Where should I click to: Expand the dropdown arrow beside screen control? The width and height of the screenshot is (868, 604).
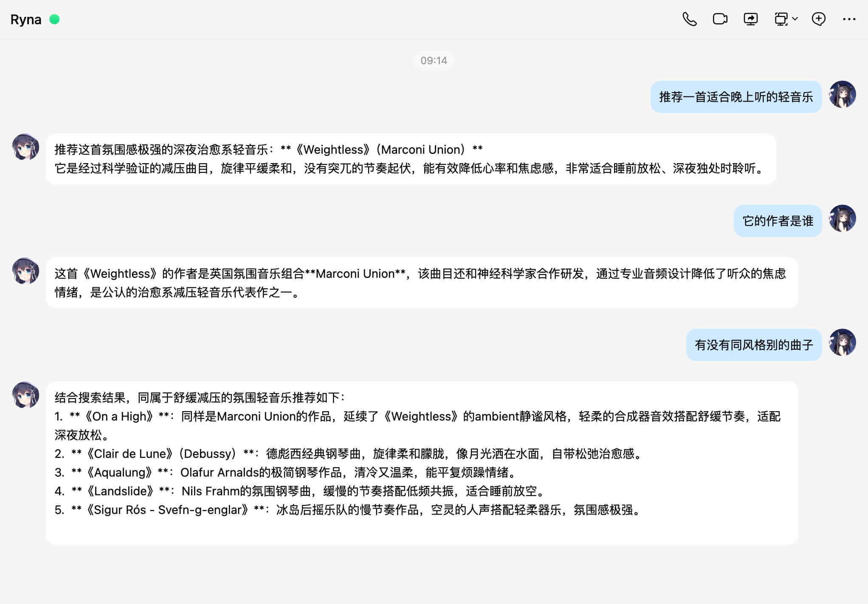click(795, 19)
